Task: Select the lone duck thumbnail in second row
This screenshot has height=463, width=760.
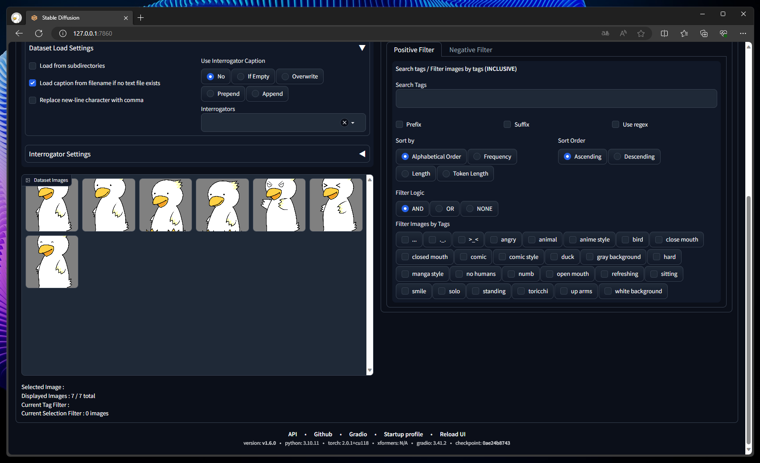Action: (x=52, y=262)
